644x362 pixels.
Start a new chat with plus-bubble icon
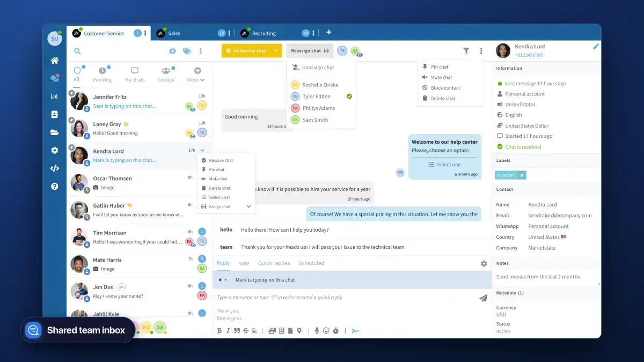pyautogui.click(x=172, y=51)
